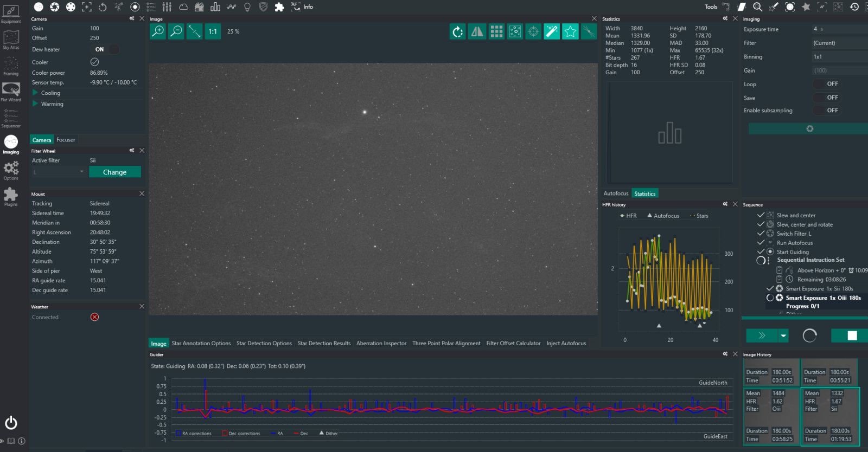Image resolution: width=868 pixels, height=452 pixels.
Task: Flip the image with mirror icon
Action: click(x=477, y=32)
